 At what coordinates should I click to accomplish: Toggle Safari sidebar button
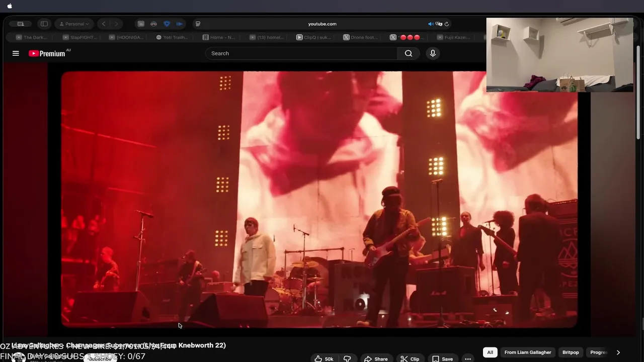coord(44,24)
